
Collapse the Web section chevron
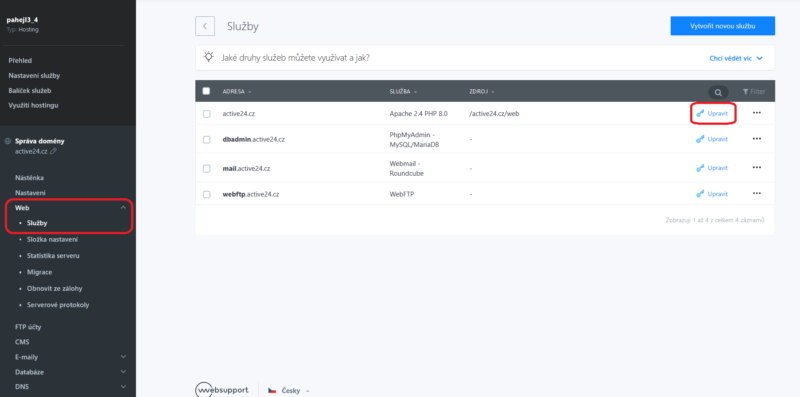point(123,208)
